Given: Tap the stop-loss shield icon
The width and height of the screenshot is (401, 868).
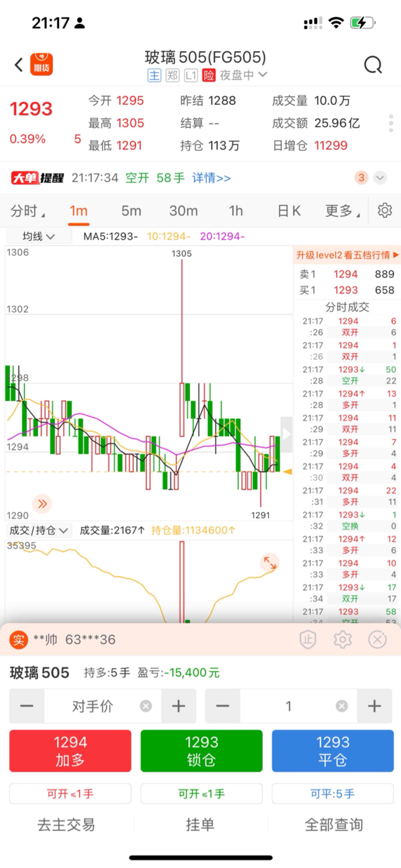Looking at the screenshot, I should pyautogui.click(x=307, y=640).
